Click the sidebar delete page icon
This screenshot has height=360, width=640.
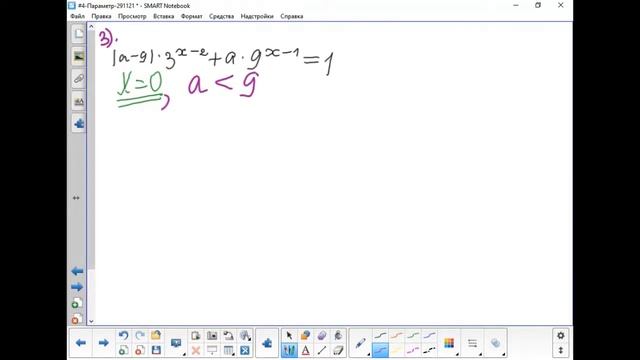coord(77,319)
